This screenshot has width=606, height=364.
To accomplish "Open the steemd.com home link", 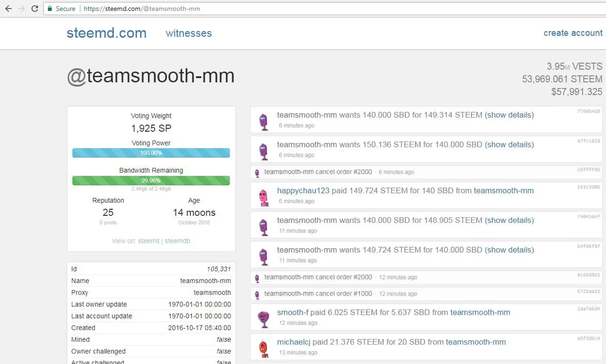I will click(x=107, y=33).
